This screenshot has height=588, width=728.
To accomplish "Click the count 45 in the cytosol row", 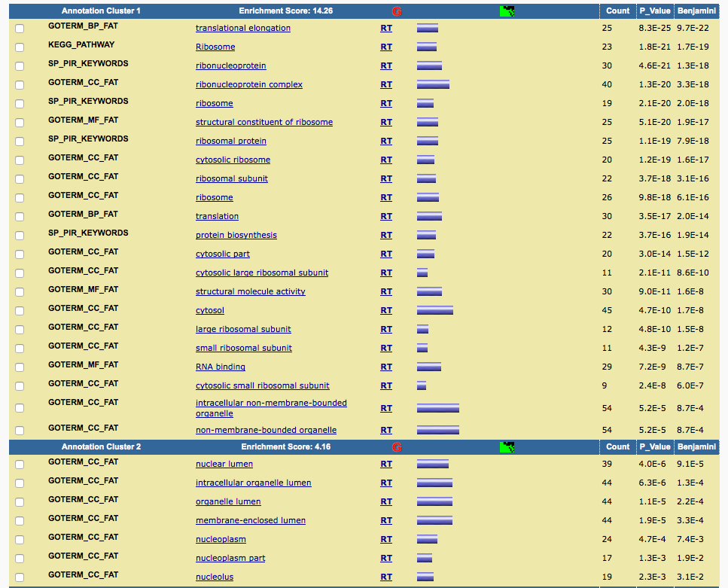I will [607, 310].
